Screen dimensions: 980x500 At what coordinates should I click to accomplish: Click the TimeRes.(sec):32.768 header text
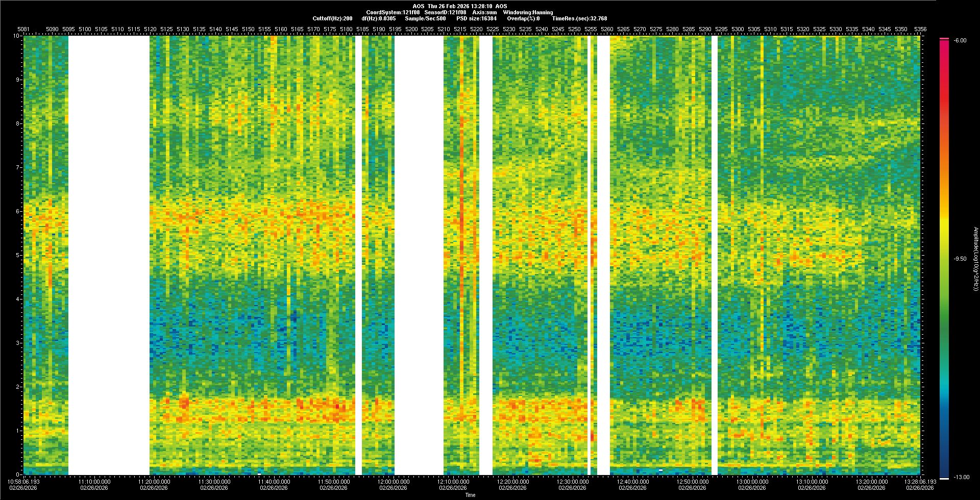pyautogui.click(x=579, y=18)
